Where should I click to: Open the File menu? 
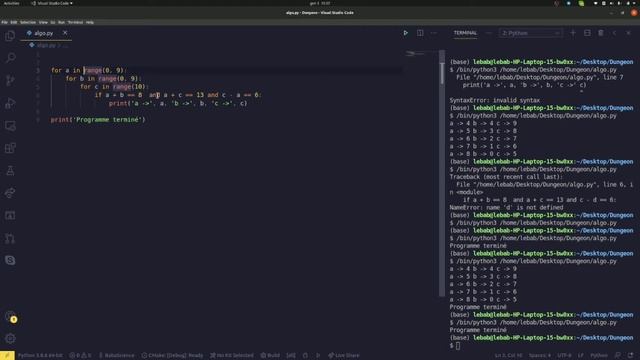coord(4,22)
